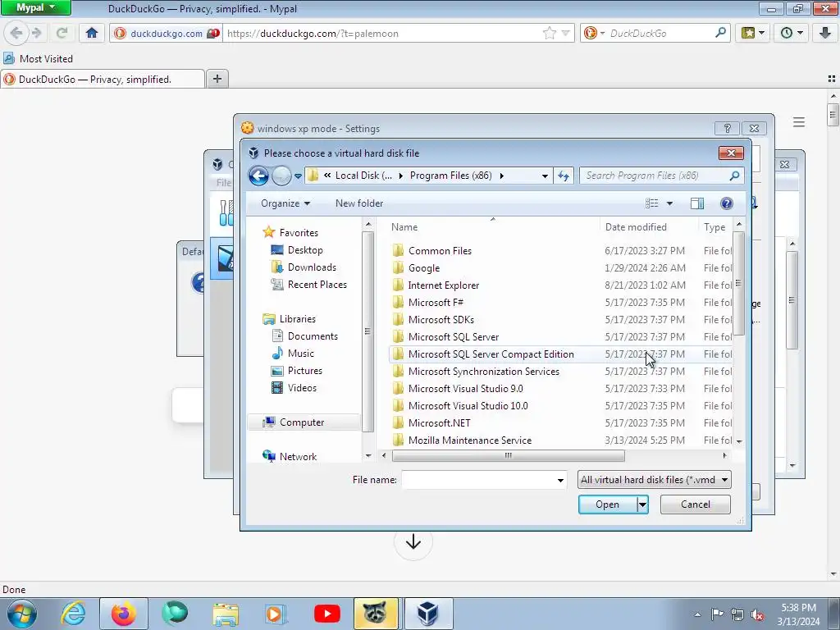Open the view options dropdown arrow
Screen dimensions: 840x630
[x=669, y=203]
